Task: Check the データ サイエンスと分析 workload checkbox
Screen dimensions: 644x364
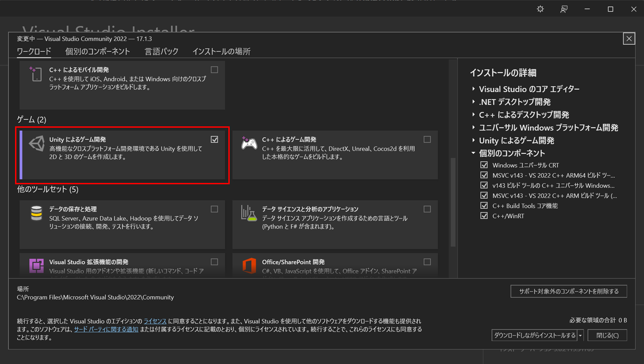Action: [427, 209]
